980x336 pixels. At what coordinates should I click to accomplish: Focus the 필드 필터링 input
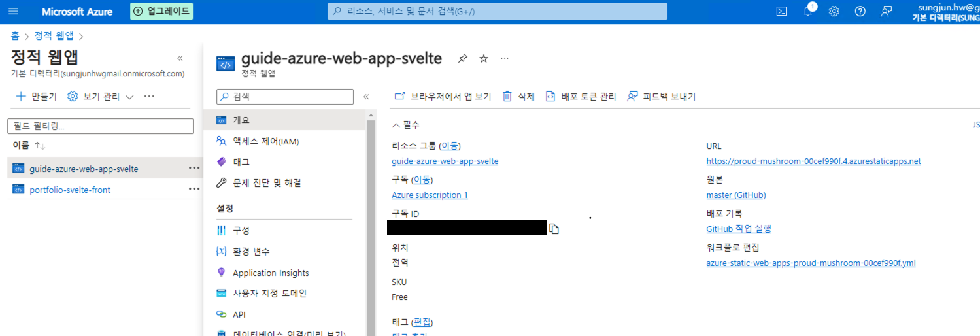101,126
